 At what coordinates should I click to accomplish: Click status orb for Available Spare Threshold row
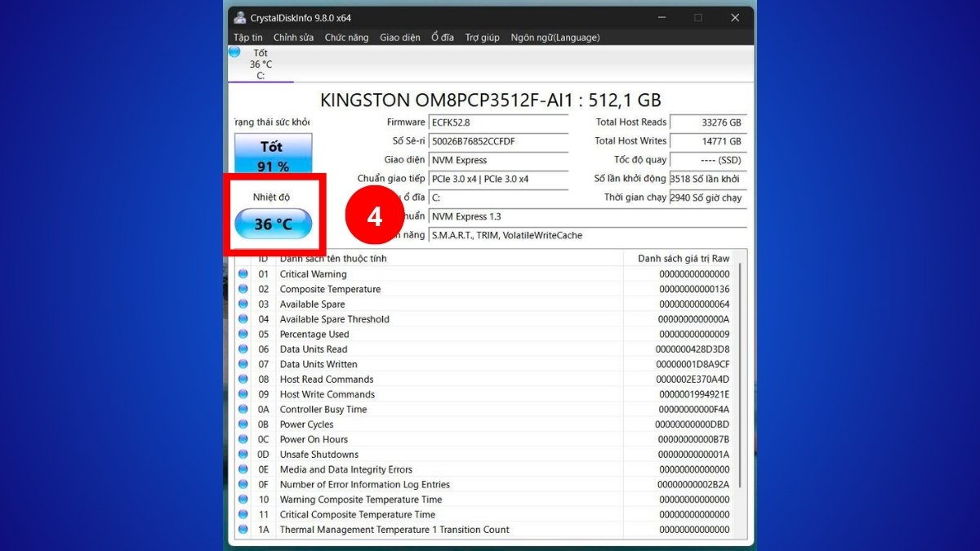pos(243,319)
